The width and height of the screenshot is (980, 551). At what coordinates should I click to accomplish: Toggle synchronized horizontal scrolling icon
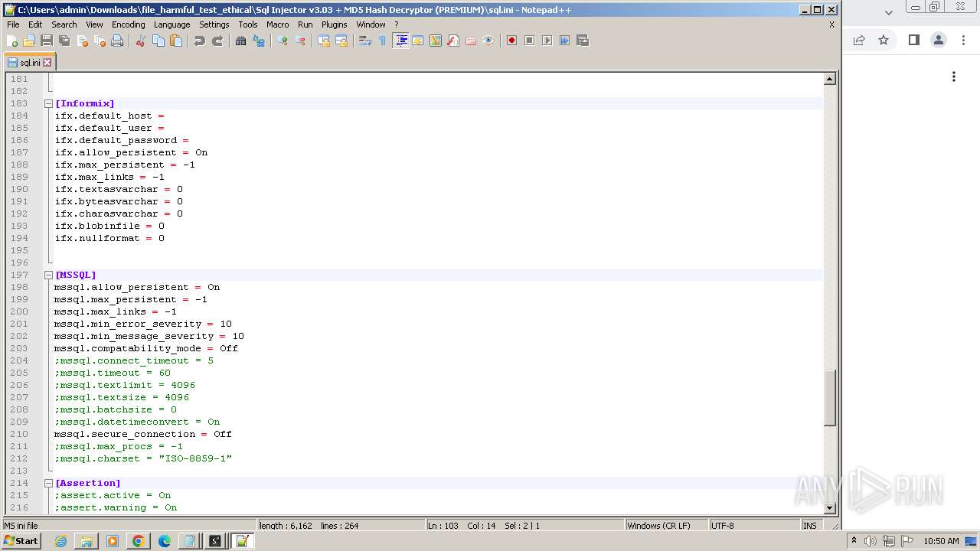[x=341, y=41]
